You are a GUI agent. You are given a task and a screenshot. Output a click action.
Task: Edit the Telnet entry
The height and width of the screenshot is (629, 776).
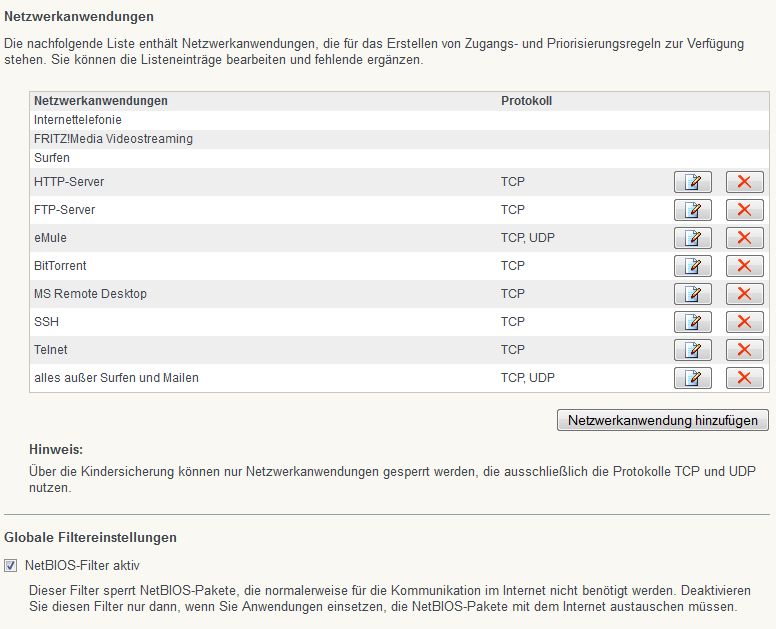point(693,350)
